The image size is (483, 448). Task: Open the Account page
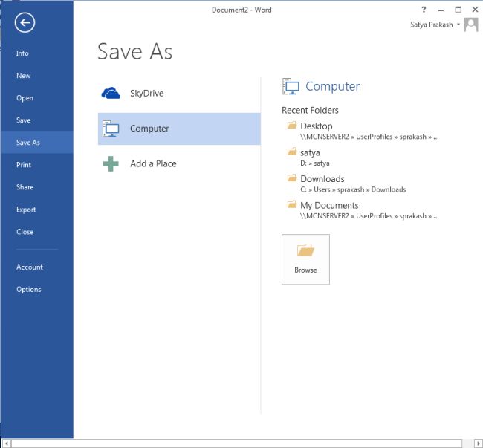coord(30,267)
